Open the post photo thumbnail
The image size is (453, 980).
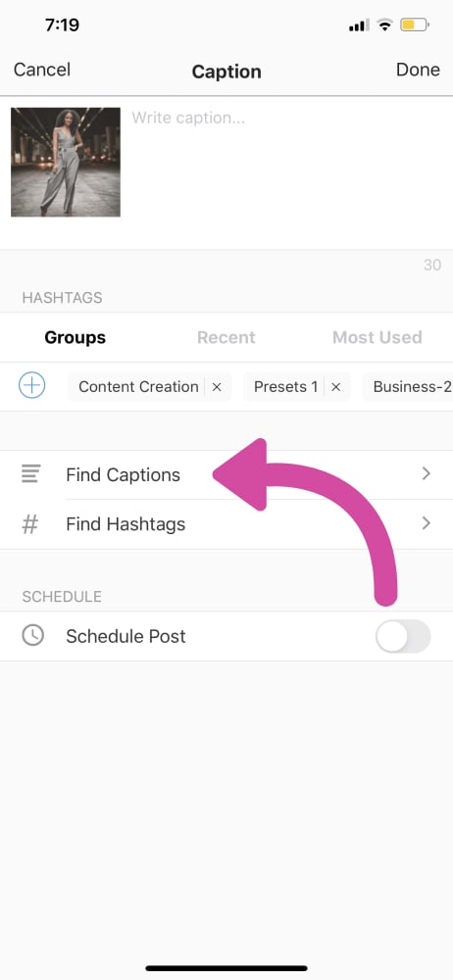66,162
